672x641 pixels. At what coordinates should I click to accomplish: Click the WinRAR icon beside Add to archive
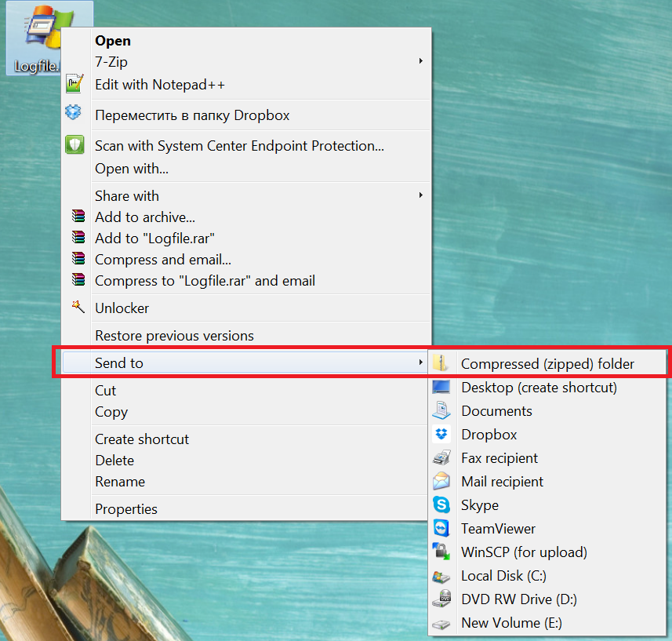(76, 217)
